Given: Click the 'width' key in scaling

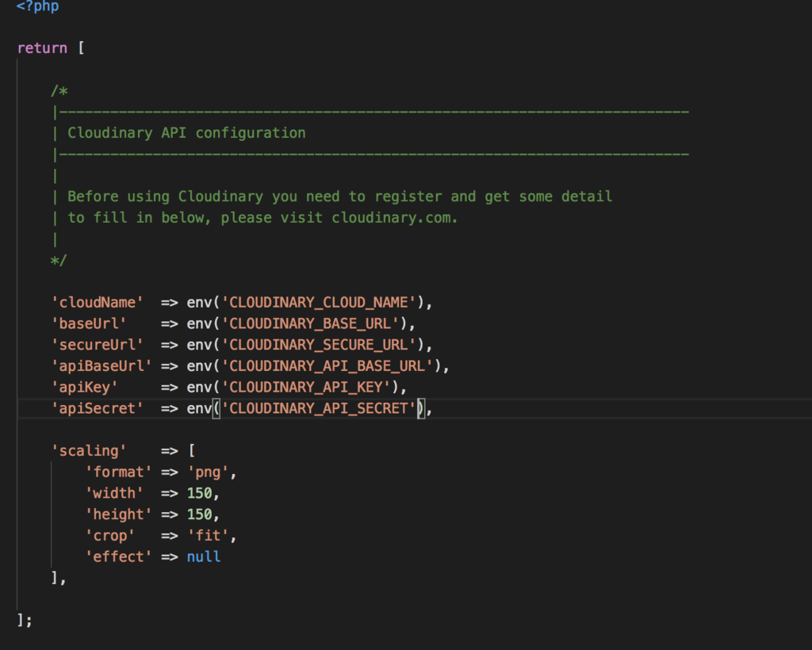Looking at the screenshot, I should click(114, 493).
